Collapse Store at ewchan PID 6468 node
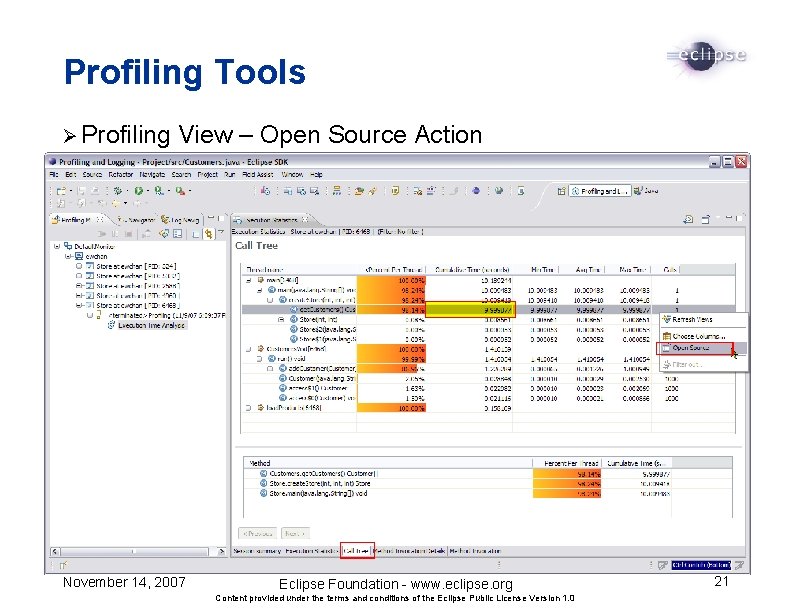This screenshot has height=612, width=792. pos(79,305)
